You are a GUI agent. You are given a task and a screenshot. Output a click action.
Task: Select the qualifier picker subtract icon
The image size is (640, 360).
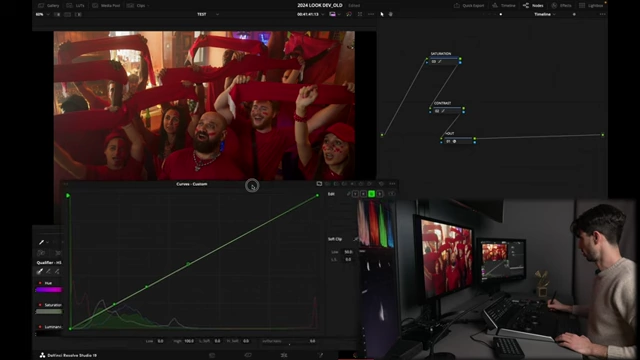(48, 271)
